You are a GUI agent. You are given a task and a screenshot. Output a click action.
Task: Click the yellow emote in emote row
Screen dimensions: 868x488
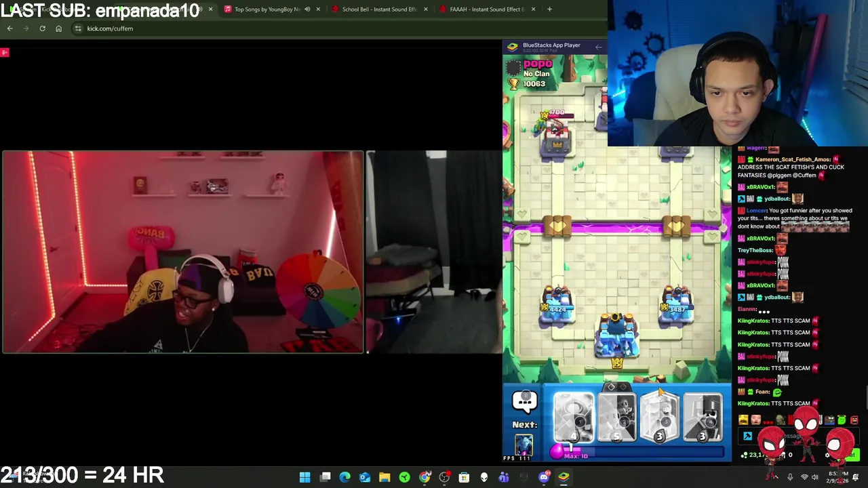[743, 420]
